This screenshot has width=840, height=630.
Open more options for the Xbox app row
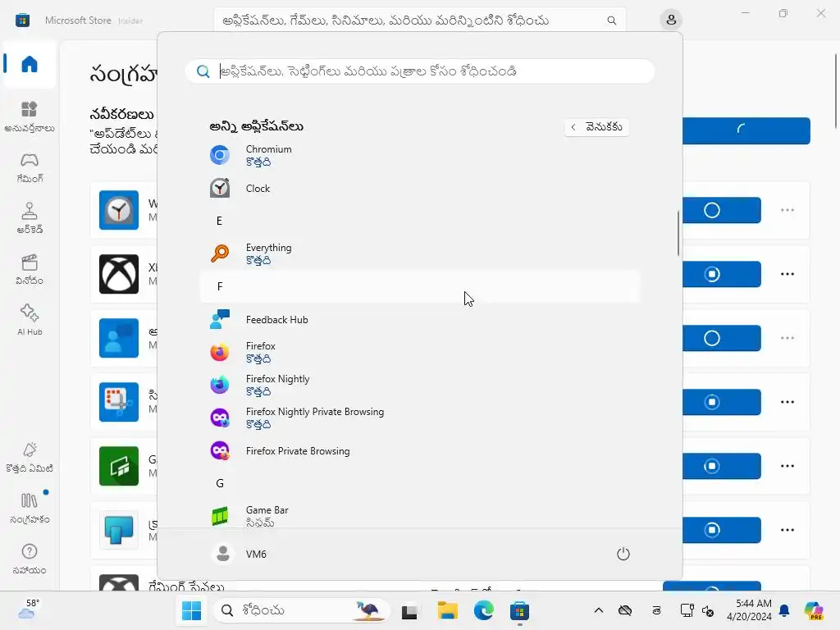click(787, 274)
